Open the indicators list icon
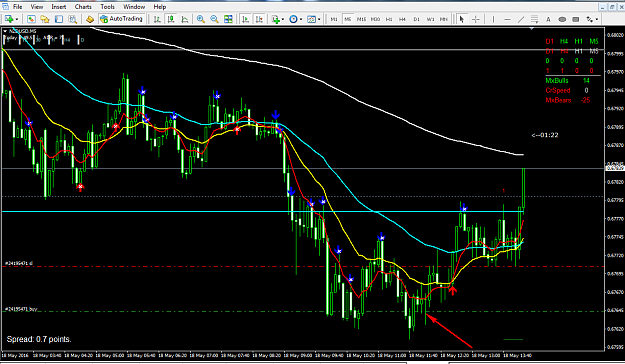The height and width of the screenshot is (364, 625). pyautogui.click(x=275, y=19)
